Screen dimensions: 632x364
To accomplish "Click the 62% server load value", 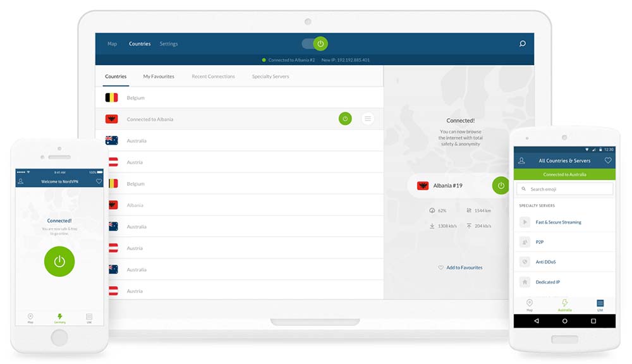I will coord(442,210).
